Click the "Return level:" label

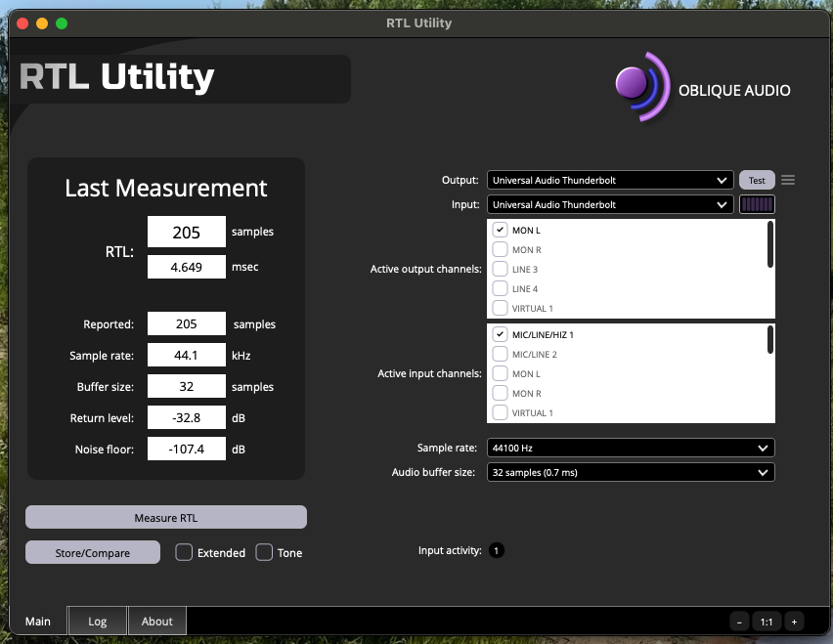tap(102, 418)
